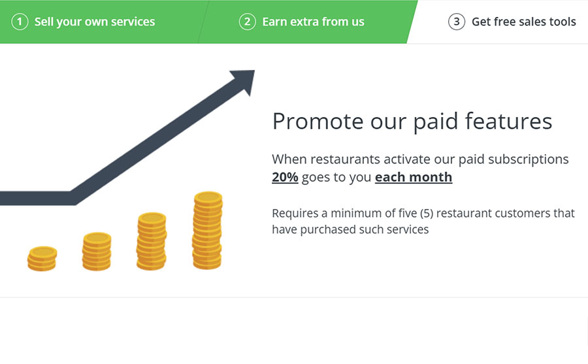Click the circled number 2 step icon

(x=247, y=22)
